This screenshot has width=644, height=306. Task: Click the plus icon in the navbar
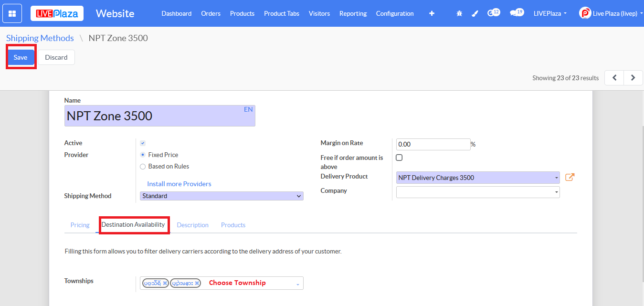pos(432,13)
